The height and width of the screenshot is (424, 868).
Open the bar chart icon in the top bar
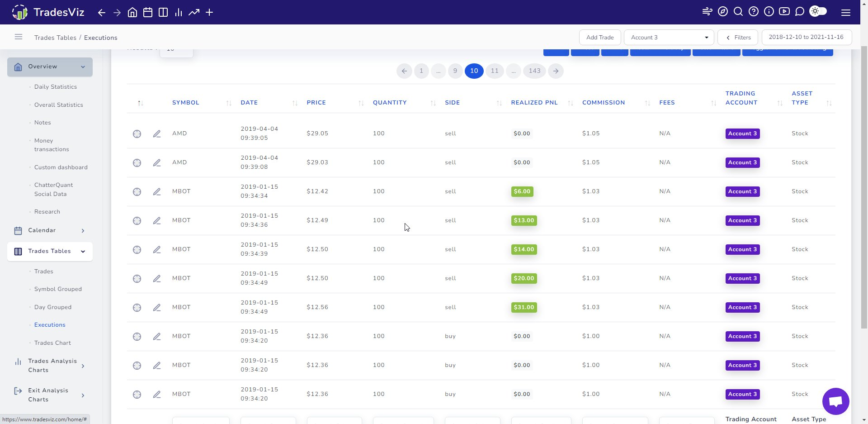[x=179, y=12]
